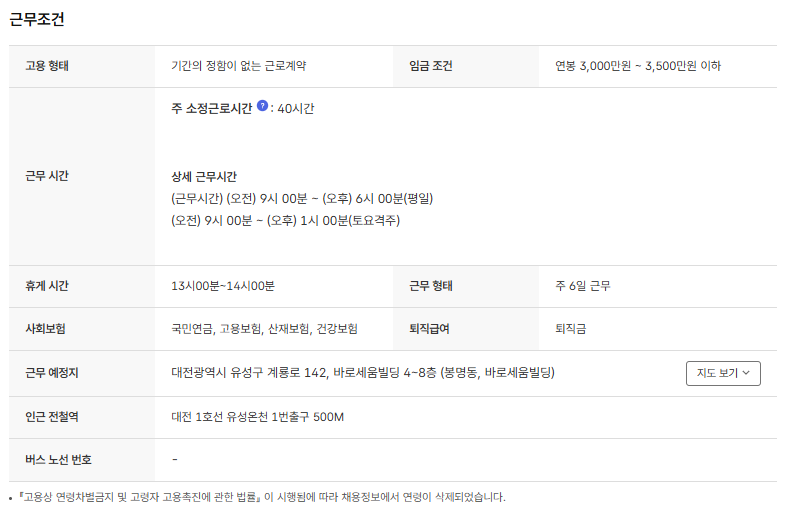This screenshot has height=517, width=795.
Task: Click the 대전광역시 유성구 workplace address
Action: [362, 373]
